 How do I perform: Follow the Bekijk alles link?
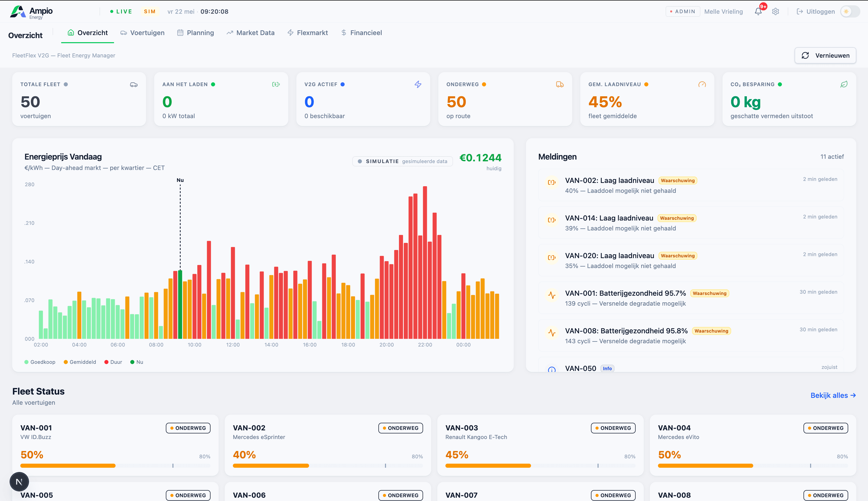tap(833, 395)
